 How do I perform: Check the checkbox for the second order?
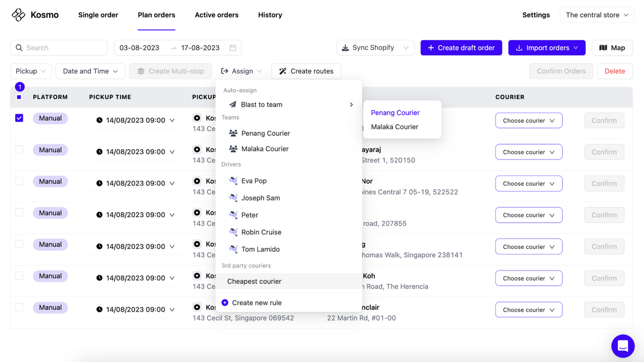[x=19, y=149]
